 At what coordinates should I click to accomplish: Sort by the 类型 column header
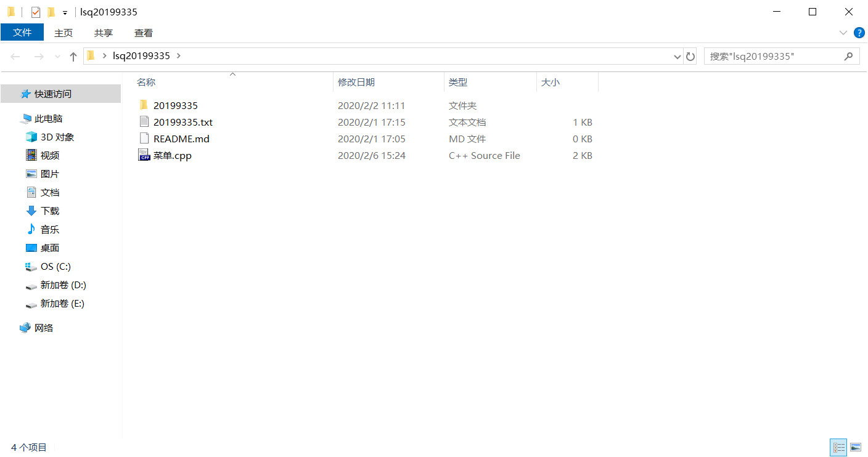(x=458, y=82)
